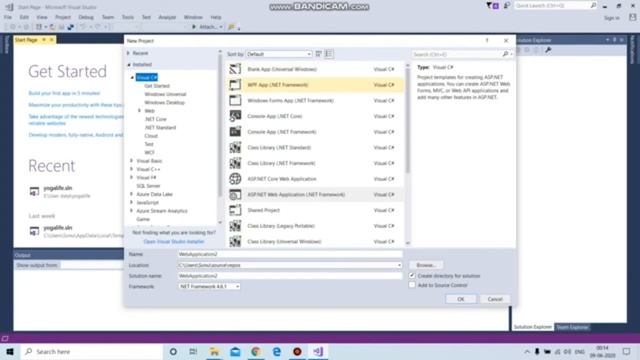Expand the Recent node in the tree
This screenshot has width=640, height=360.
[128, 53]
